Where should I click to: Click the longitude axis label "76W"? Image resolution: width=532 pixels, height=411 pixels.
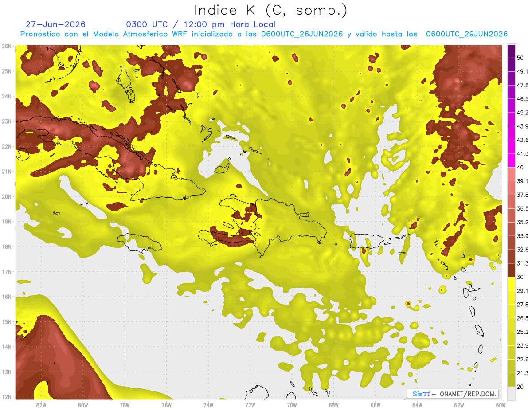click(166, 405)
